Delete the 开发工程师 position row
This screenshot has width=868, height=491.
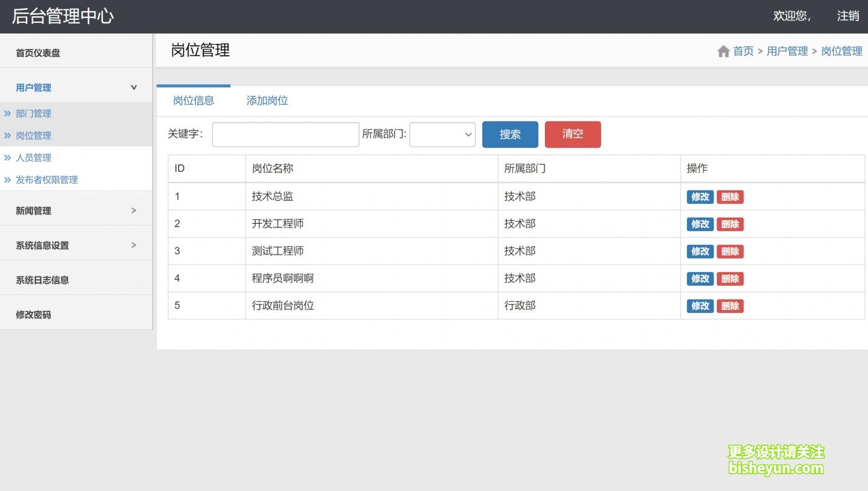[x=730, y=224]
